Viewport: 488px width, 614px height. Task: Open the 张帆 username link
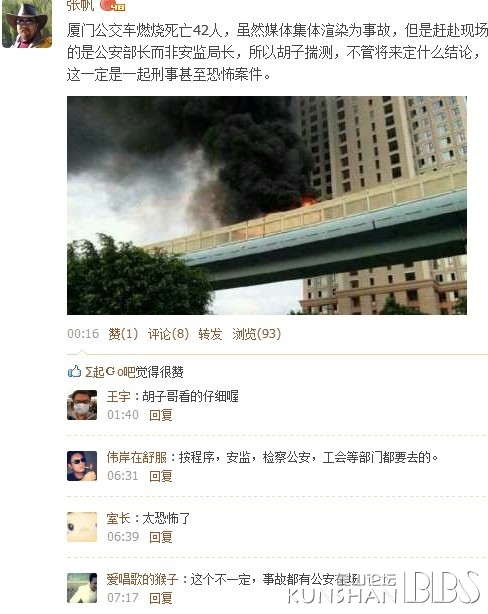[x=80, y=5]
